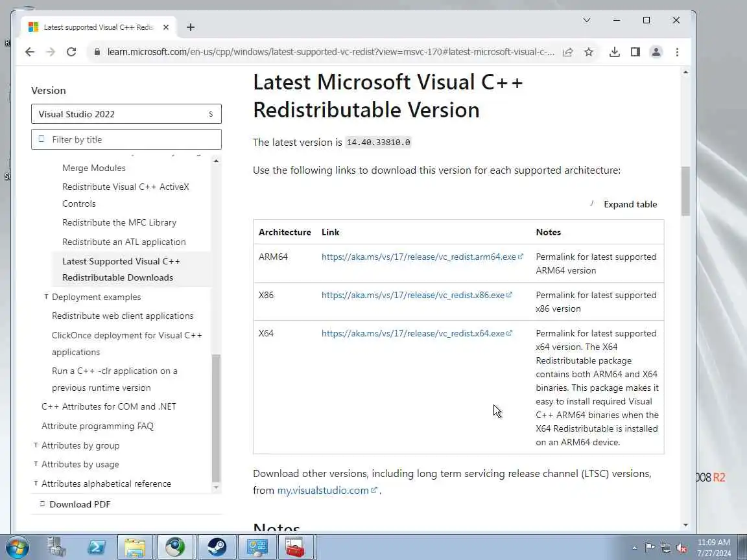747x560 pixels.
Task: Click the address bar URL
Action: [331, 52]
